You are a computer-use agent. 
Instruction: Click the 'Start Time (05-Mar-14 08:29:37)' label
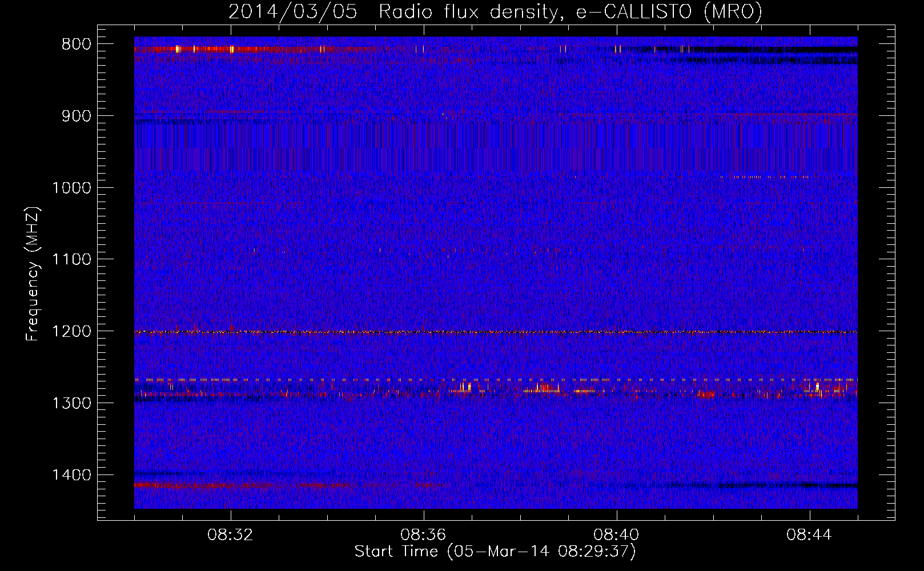click(x=495, y=552)
